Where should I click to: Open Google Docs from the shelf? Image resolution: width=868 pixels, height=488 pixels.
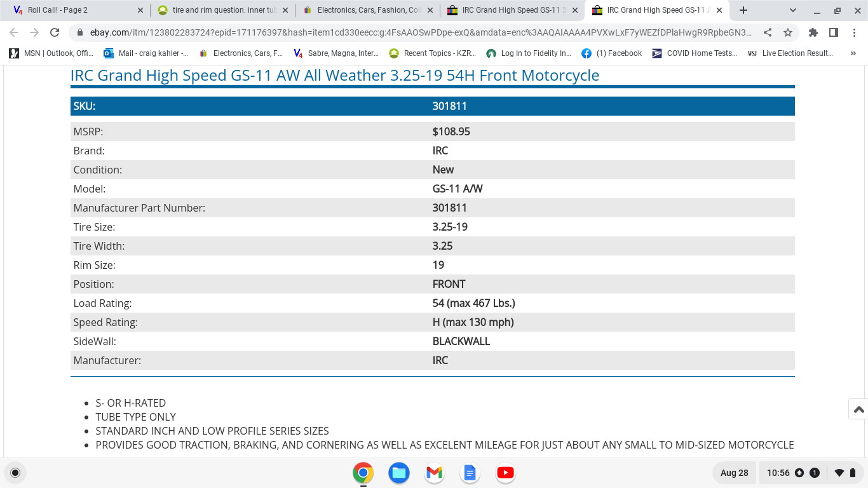(x=470, y=473)
